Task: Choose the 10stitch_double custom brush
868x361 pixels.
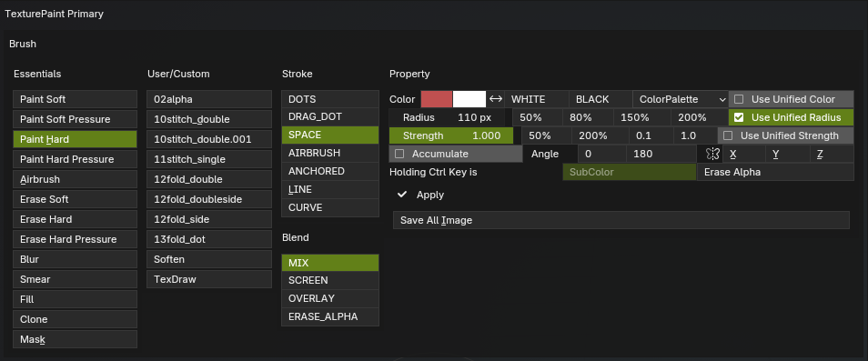Action: [209, 119]
